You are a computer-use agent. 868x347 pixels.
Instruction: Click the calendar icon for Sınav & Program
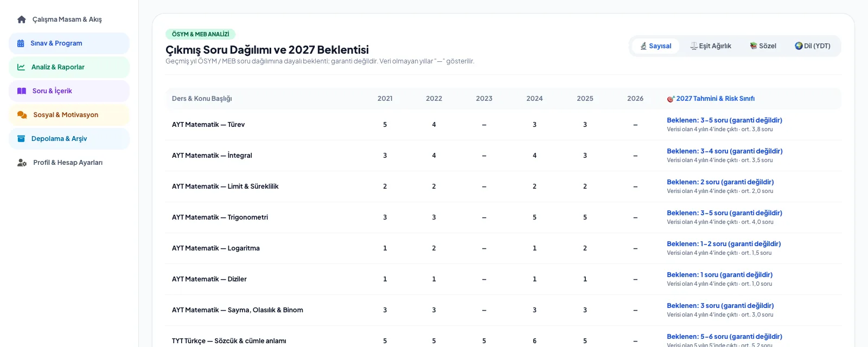click(x=21, y=43)
